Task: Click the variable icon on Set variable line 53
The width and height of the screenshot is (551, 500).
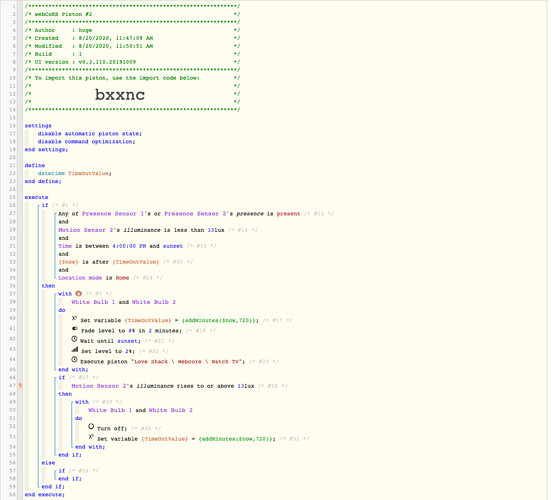Action: tap(91, 437)
